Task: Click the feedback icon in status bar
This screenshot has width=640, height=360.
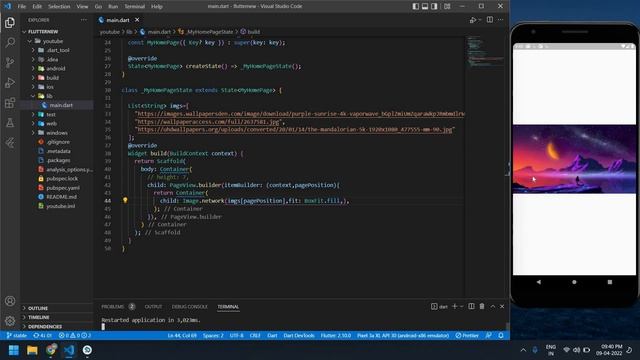Action: [x=489, y=335]
